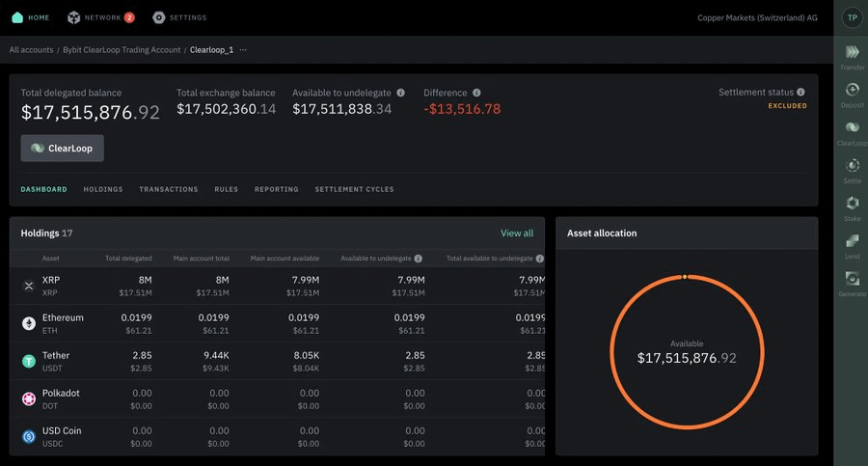The image size is (868, 466).
Task: Click the Difference info icon
Action: 476,93
